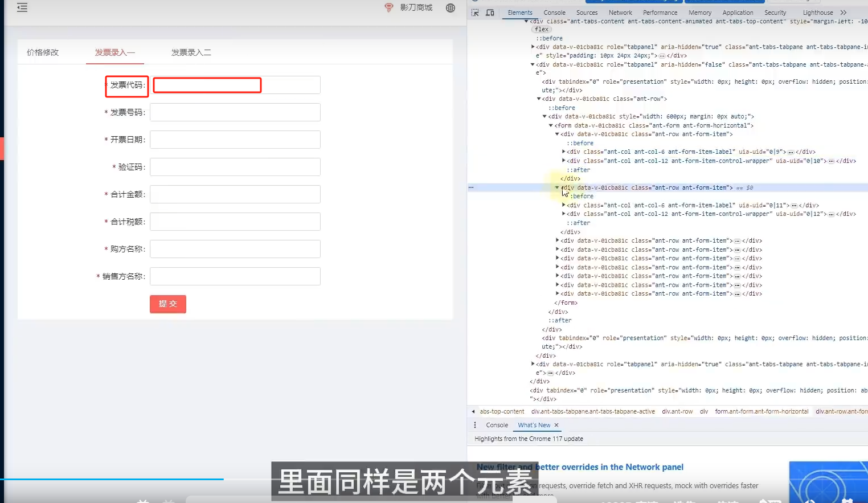Click the globe language icon
The image size is (868, 503).
(x=451, y=8)
